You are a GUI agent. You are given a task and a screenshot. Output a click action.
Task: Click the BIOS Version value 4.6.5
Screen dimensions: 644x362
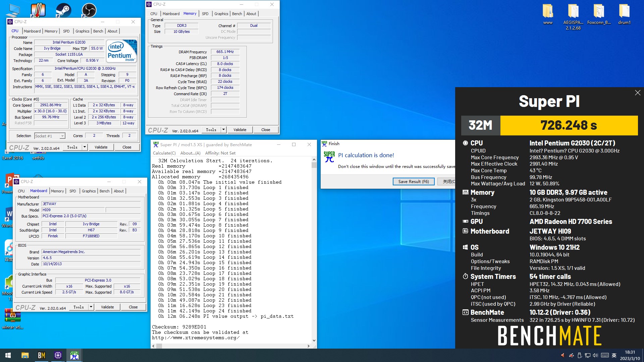pyautogui.click(x=91, y=258)
